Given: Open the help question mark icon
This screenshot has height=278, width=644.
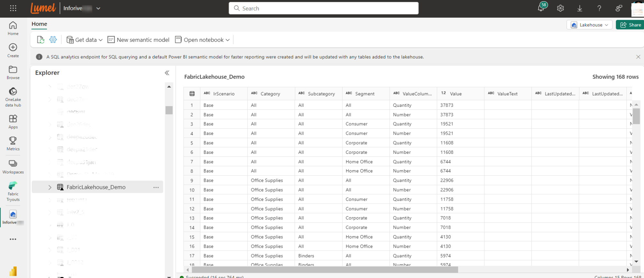Looking at the screenshot, I should tap(599, 8).
